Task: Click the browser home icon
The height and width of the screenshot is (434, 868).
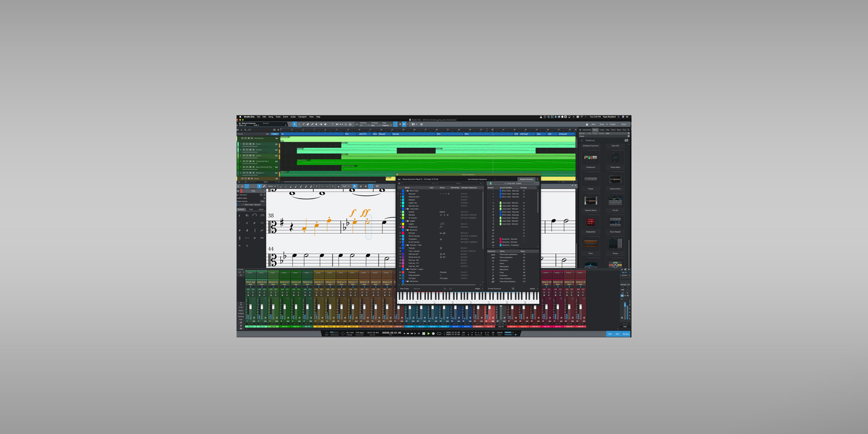Action: pyautogui.click(x=580, y=130)
